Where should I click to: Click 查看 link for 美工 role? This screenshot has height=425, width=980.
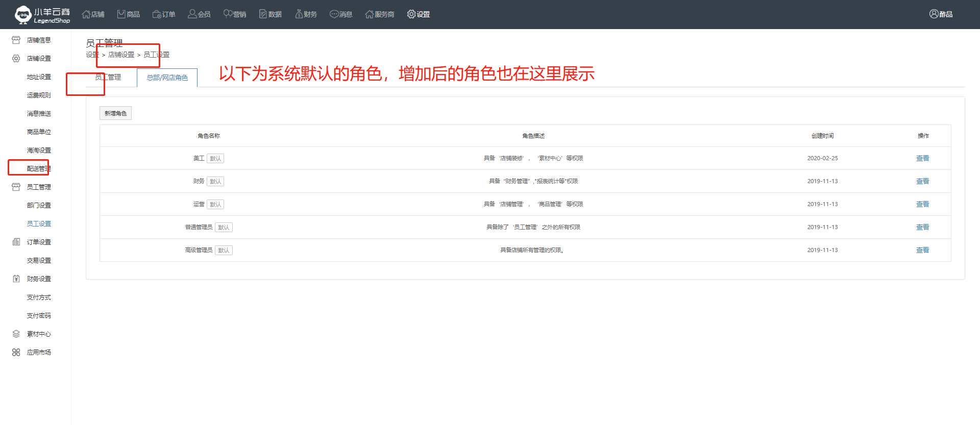[x=922, y=158]
